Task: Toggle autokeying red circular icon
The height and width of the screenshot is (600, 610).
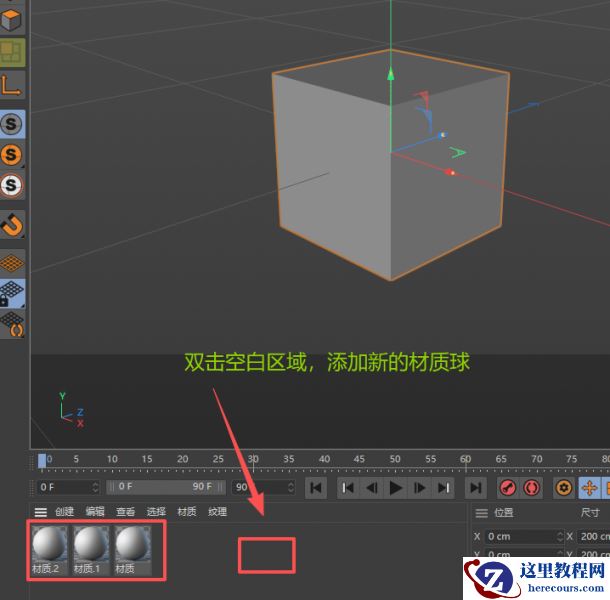Action: 531,488
